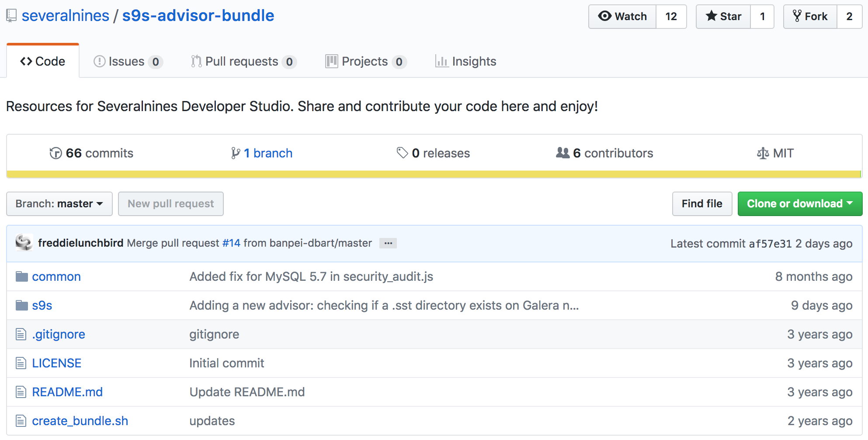This screenshot has height=440, width=868.
Task: Expand the commit message ellipsis button
Action: point(388,243)
